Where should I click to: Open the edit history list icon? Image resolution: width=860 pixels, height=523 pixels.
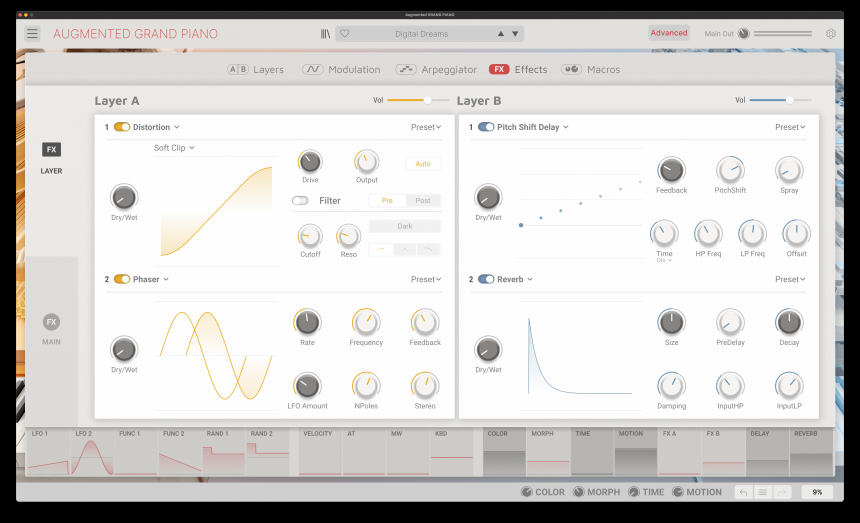point(762,492)
